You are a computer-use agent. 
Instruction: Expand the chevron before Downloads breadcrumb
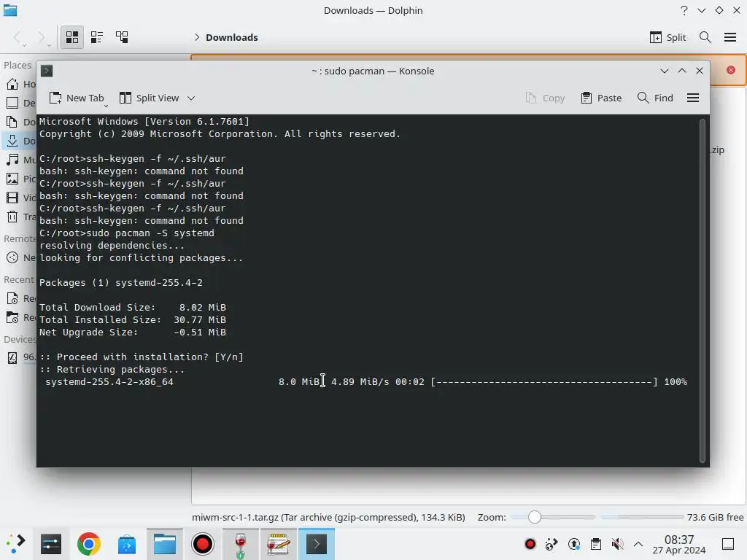point(196,37)
